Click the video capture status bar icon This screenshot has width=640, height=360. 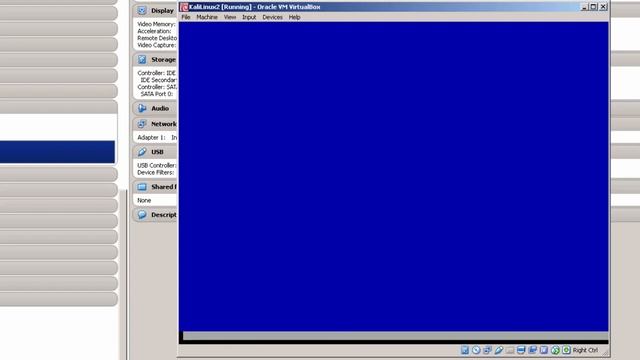[533, 350]
